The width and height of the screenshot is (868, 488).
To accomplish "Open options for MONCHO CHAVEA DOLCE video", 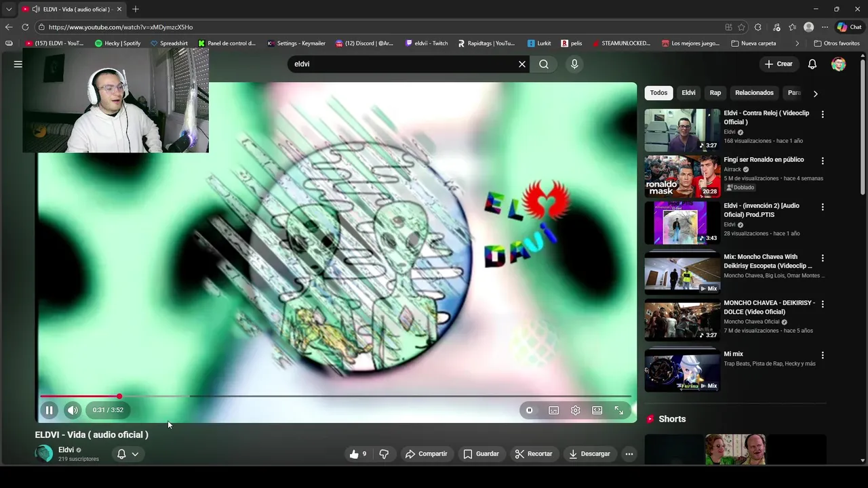I will [x=823, y=304].
